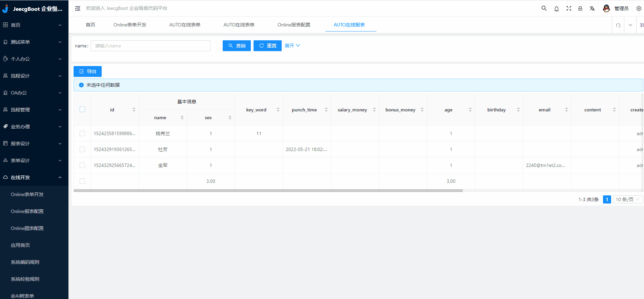Click the 导出 export button
The width and height of the screenshot is (644, 299).
(87, 71)
